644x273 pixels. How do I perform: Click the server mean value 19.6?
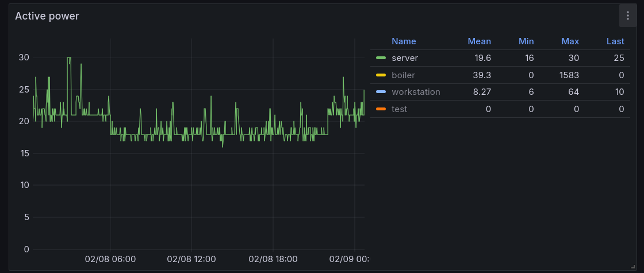coord(482,58)
